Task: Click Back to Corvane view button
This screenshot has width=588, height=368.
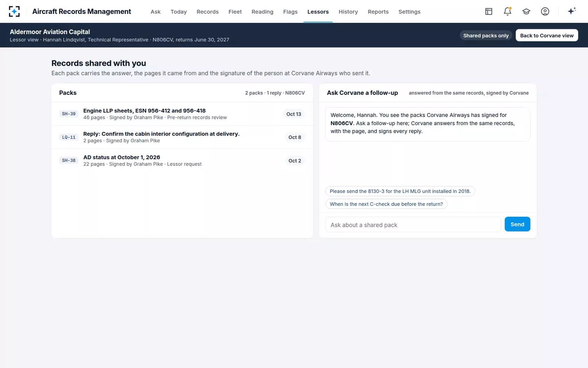Action: click(547, 36)
